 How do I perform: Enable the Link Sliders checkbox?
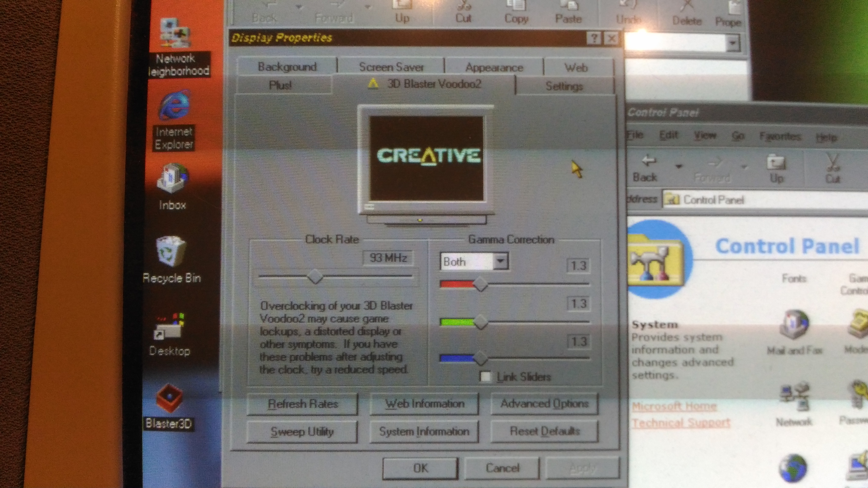[485, 377]
